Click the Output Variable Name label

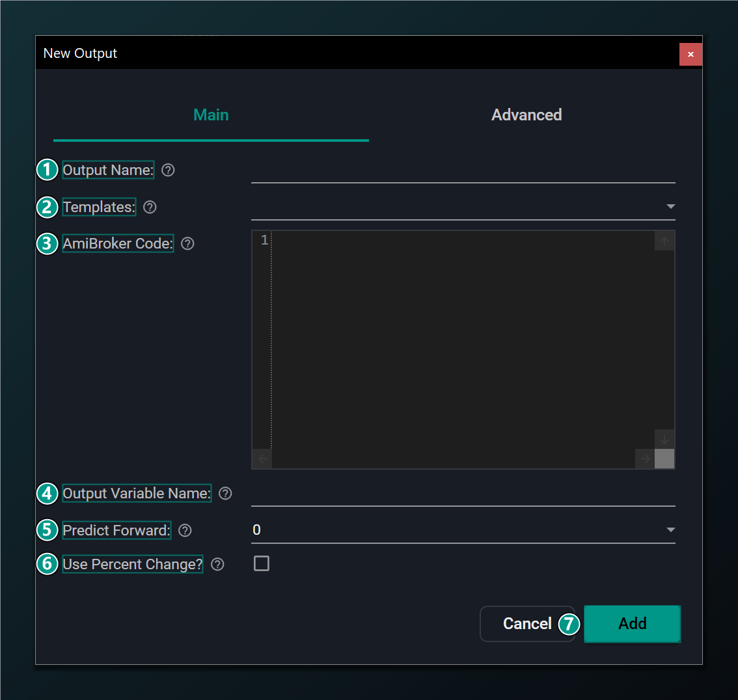point(137,494)
